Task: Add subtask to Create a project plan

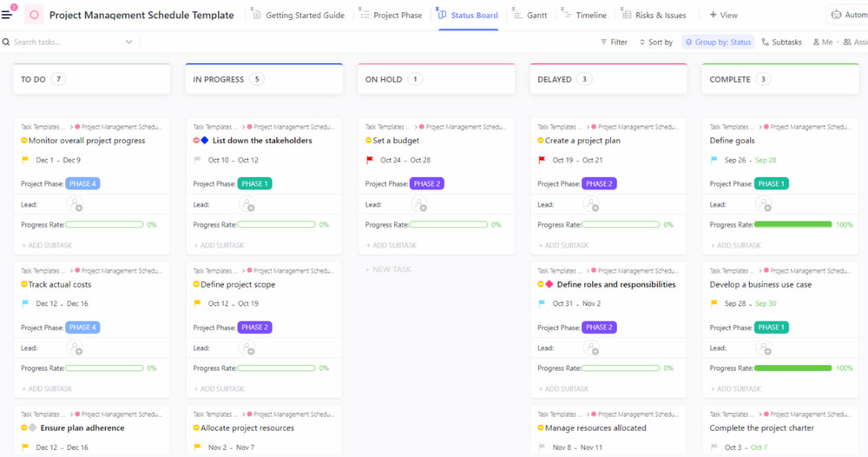Action: (x=563, y=245)
